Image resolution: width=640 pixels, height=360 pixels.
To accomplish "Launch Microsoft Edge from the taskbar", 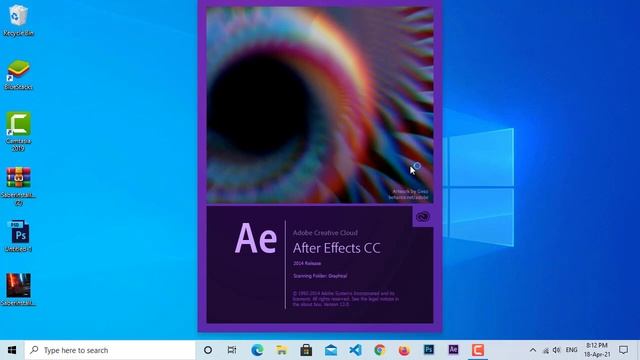I will tap(257, 350).
